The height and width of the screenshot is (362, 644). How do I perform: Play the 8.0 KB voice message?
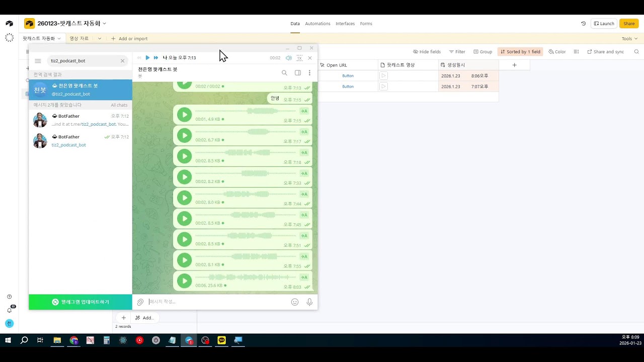pyautogui.click(x=185, y=198)
